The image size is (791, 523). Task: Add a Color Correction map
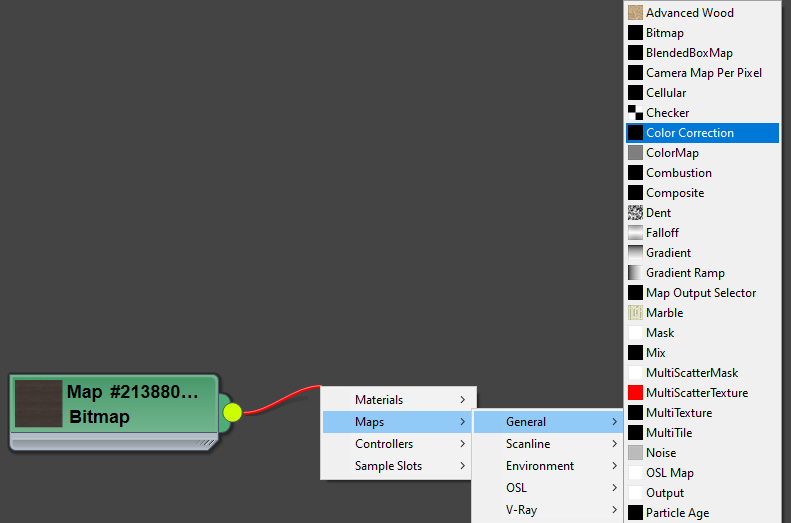(x=702, y=133)
